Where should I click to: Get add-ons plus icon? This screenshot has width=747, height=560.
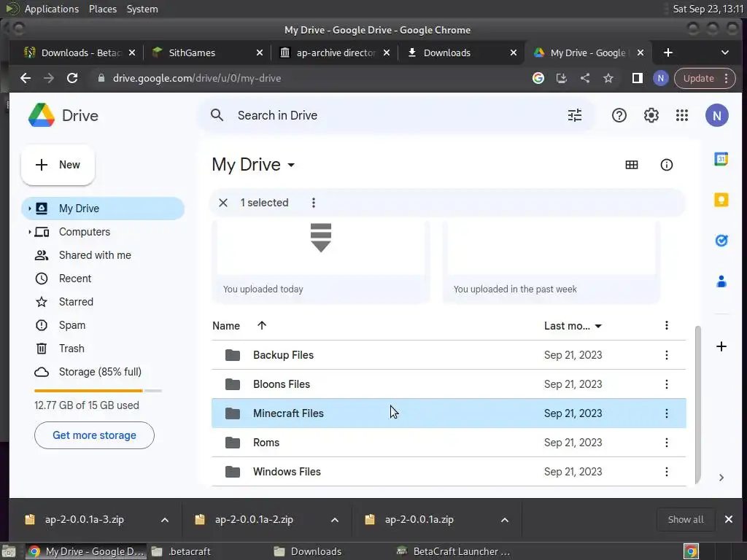point(721,346)
